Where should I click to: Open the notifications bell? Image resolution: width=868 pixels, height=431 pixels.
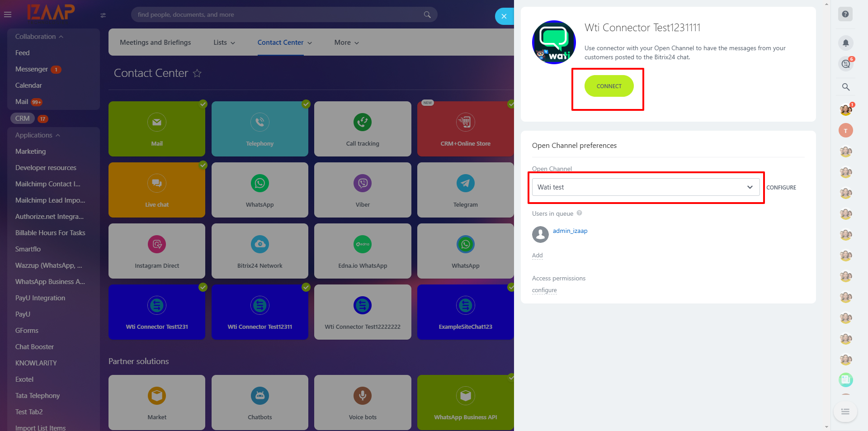point(846,43)
